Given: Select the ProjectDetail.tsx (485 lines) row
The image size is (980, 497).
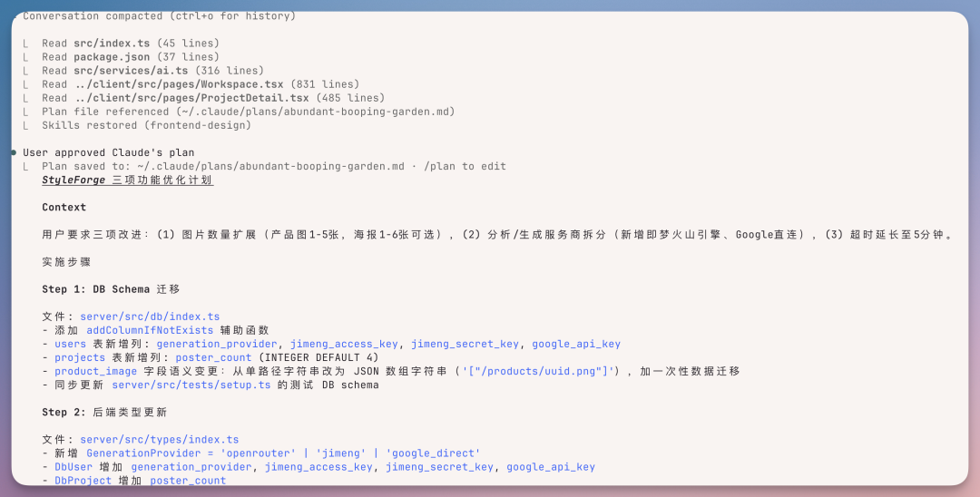Looking at the screenshot, I should coord(213,98).
